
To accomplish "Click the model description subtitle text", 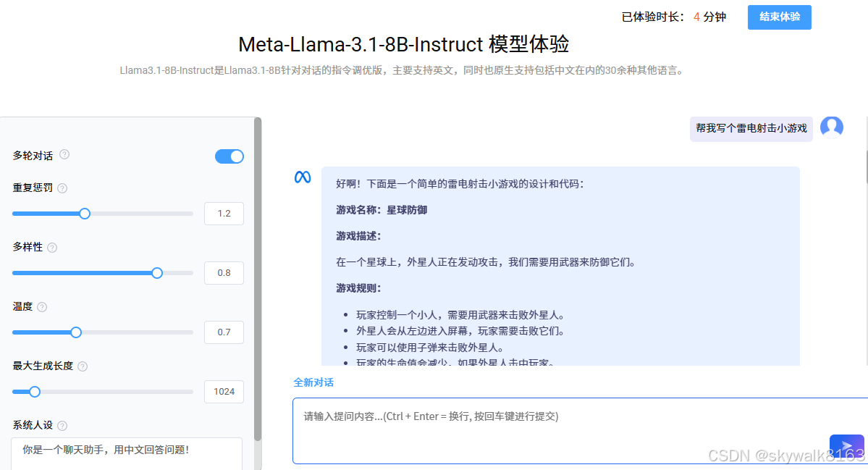I will coord(403,70).
